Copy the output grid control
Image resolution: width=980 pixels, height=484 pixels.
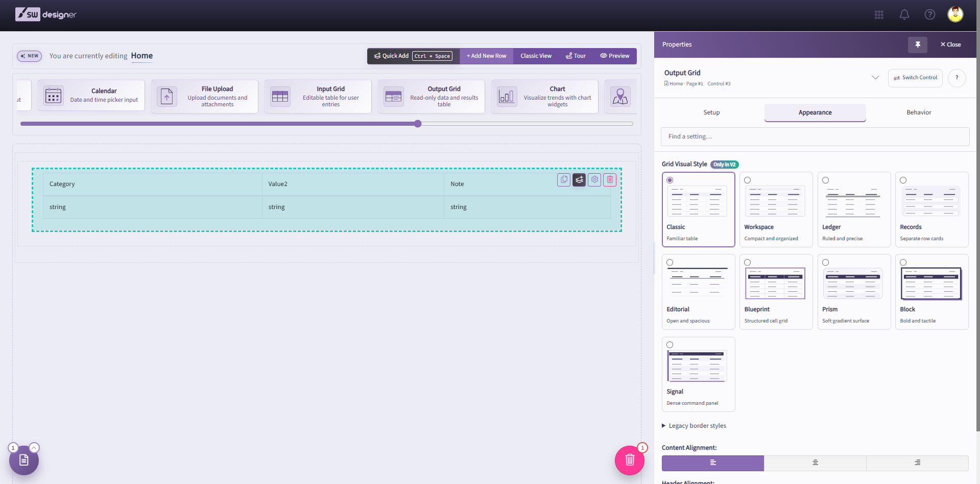(x=564, y=180)
